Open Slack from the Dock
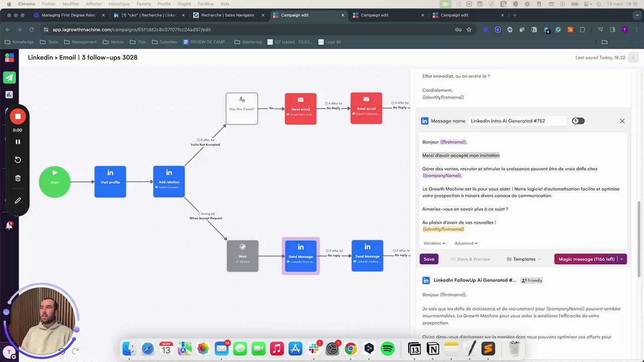 tap(314, 348)
